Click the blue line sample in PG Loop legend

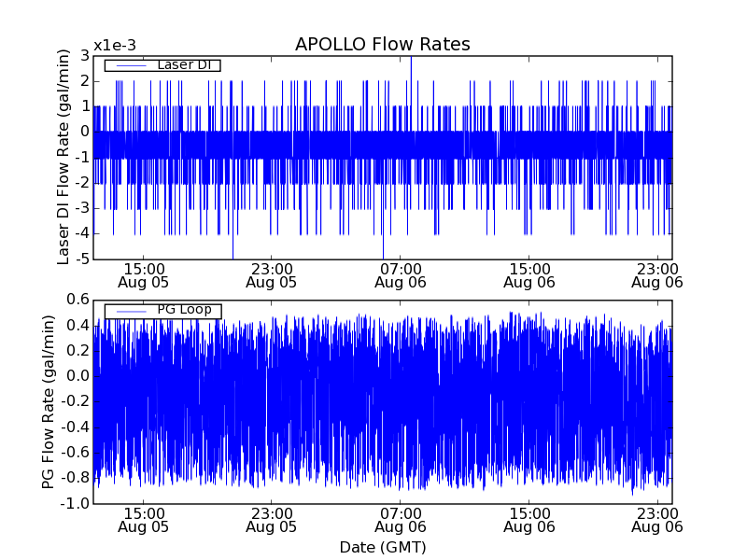(131, 311)
